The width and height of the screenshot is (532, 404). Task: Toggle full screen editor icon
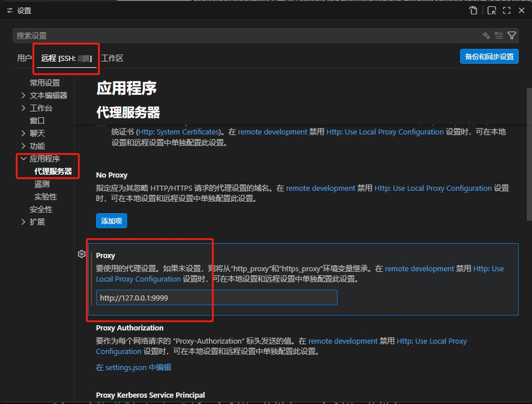[507, 10]
